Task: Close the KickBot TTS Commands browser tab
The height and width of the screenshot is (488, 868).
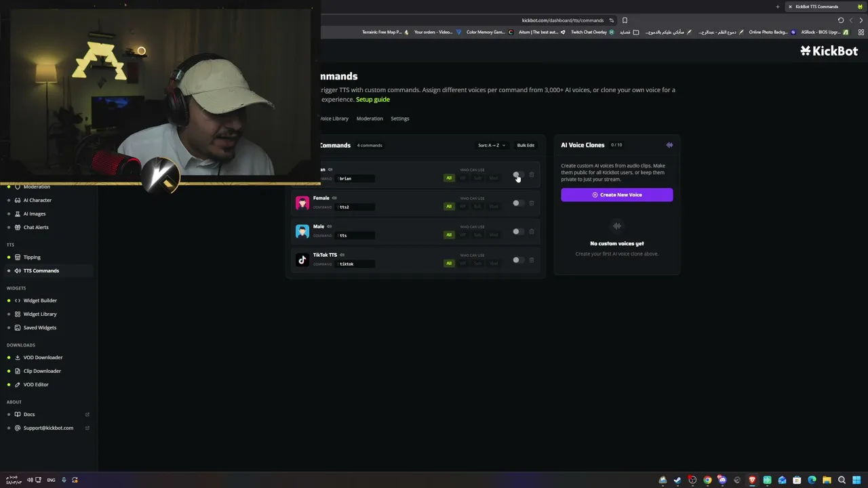Action: 790,7
